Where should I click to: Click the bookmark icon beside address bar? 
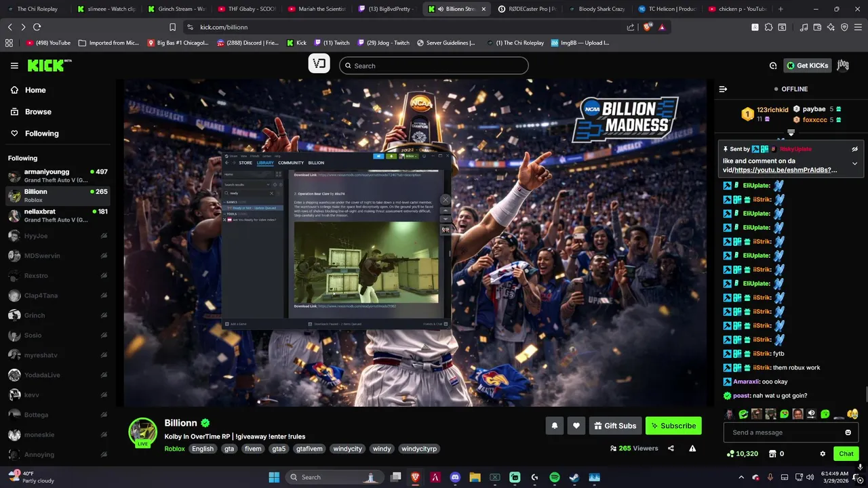tap(172, 27)
